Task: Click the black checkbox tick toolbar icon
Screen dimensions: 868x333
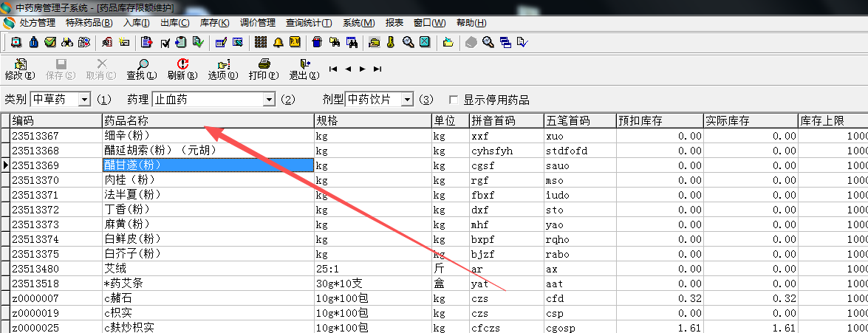Action: pyautogui.click(x=165, y=43)
